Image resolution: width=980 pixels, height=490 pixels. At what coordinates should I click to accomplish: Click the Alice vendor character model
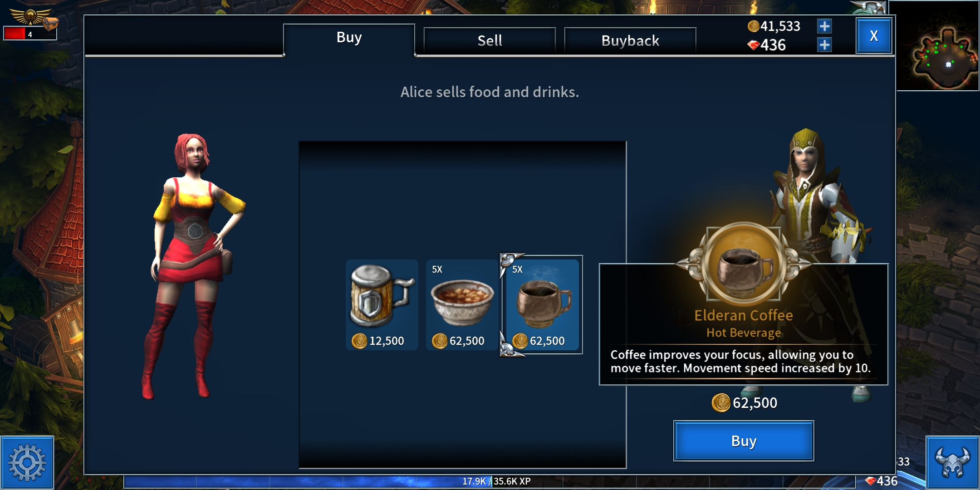[x=193, y=266]
